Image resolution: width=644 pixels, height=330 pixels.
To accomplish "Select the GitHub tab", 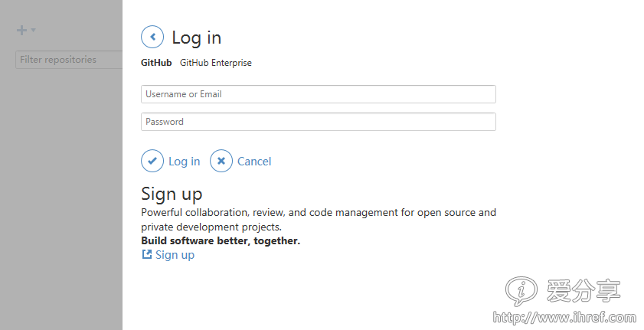I will (x=156, y=63).
